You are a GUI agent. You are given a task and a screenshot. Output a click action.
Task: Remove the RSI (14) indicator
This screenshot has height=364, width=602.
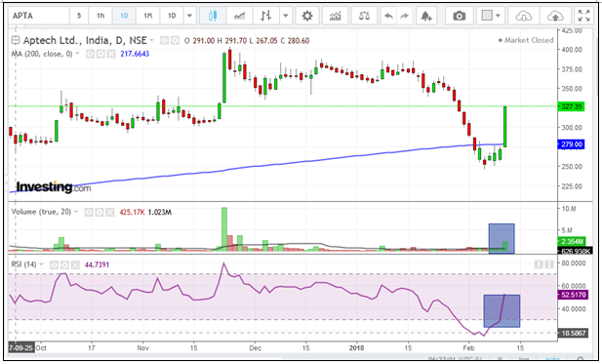75,264
